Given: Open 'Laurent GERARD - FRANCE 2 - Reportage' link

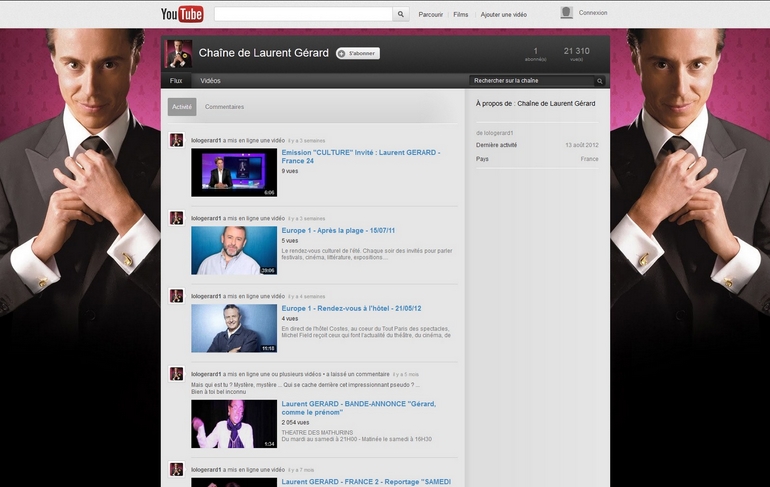Looking at the screenshot, I should [366, 482].
